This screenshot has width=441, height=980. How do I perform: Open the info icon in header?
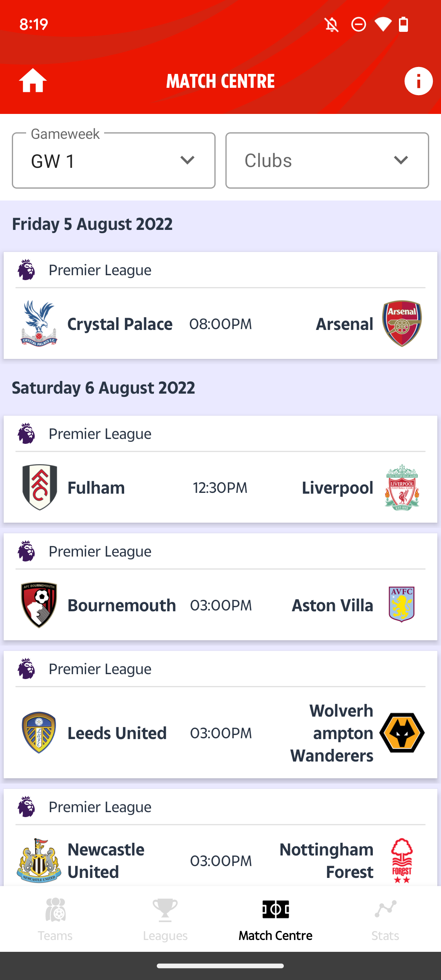(418, 81)
